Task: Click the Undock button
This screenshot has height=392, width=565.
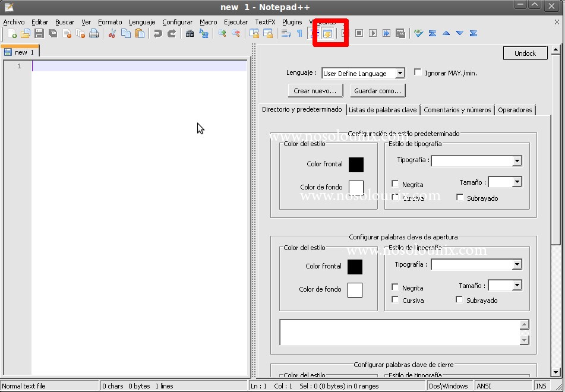Action: tap(525, 53)
